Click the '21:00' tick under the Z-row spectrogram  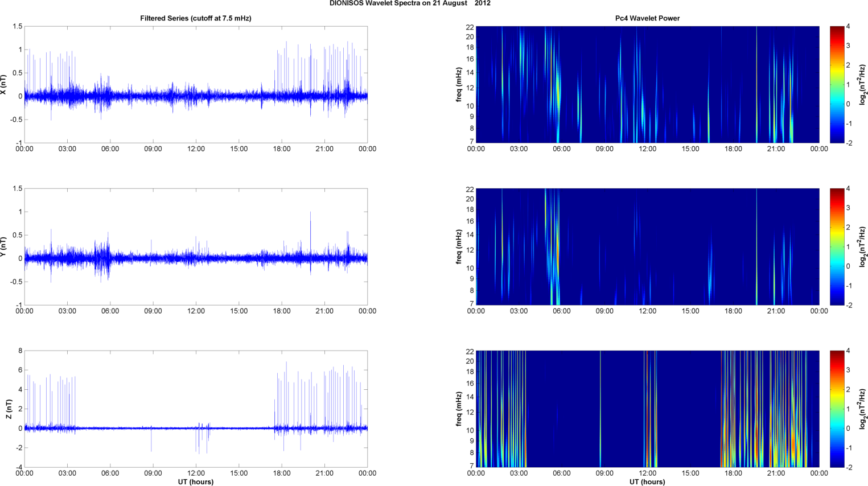(776, 473)
